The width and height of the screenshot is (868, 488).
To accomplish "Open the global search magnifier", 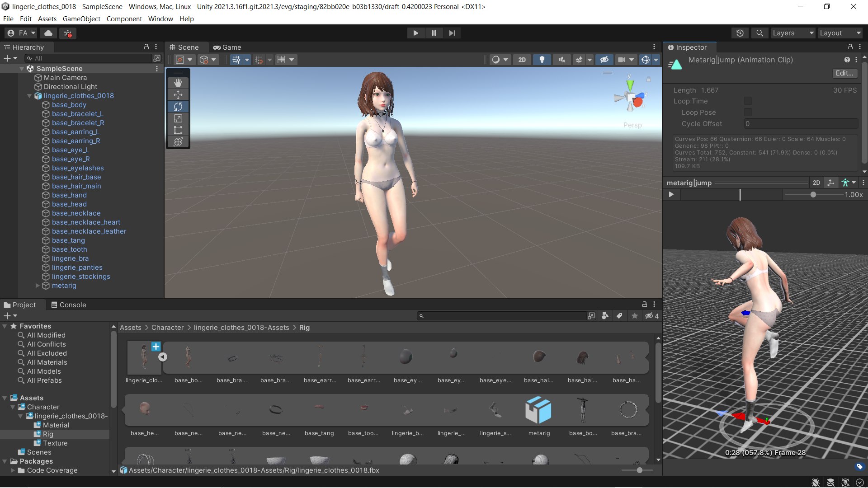I will tap(760, 33).
